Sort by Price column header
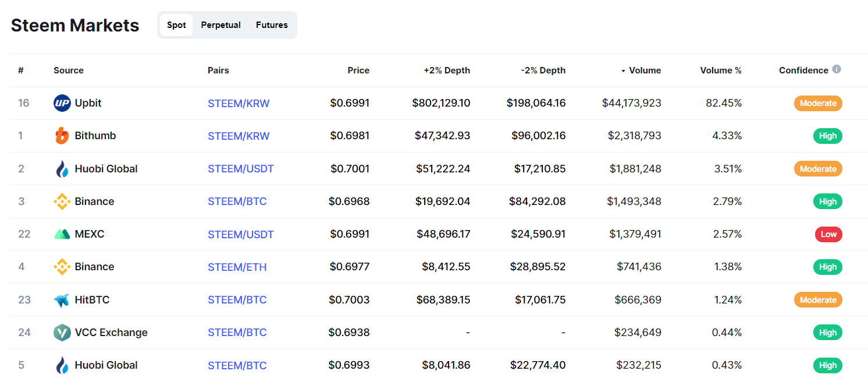Image resolution: width=868 pixels, height=378 pixels. pyautogui.click(x=358, y=70)
